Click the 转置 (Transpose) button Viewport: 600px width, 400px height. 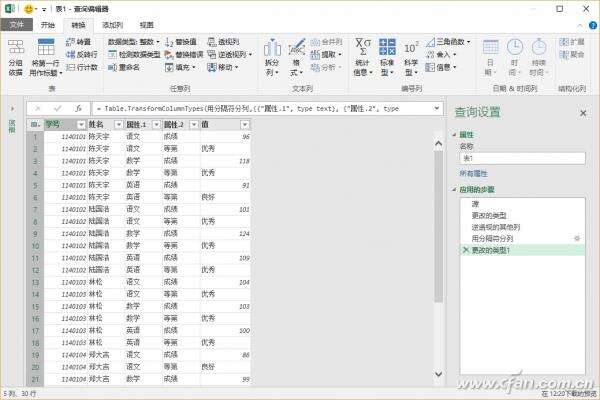pos(78,42)
